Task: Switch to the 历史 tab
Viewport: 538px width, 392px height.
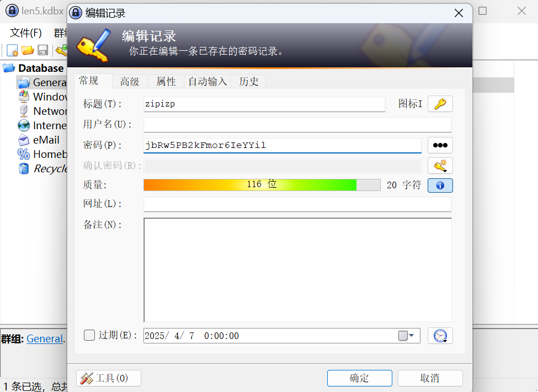Action: click(x=248, y=82)
